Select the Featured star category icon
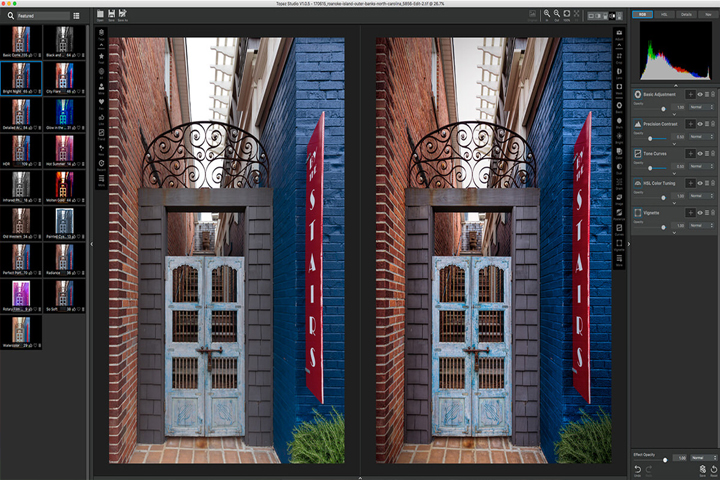The image size is (720, 480). point(101,56)
